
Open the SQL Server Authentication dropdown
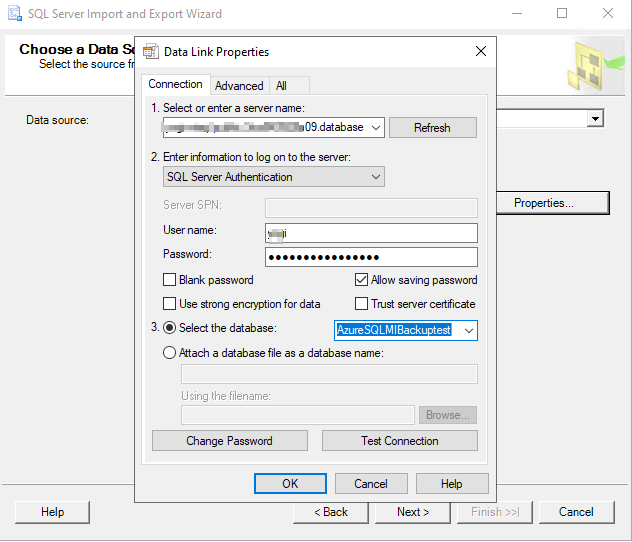[x=274, y=177]
